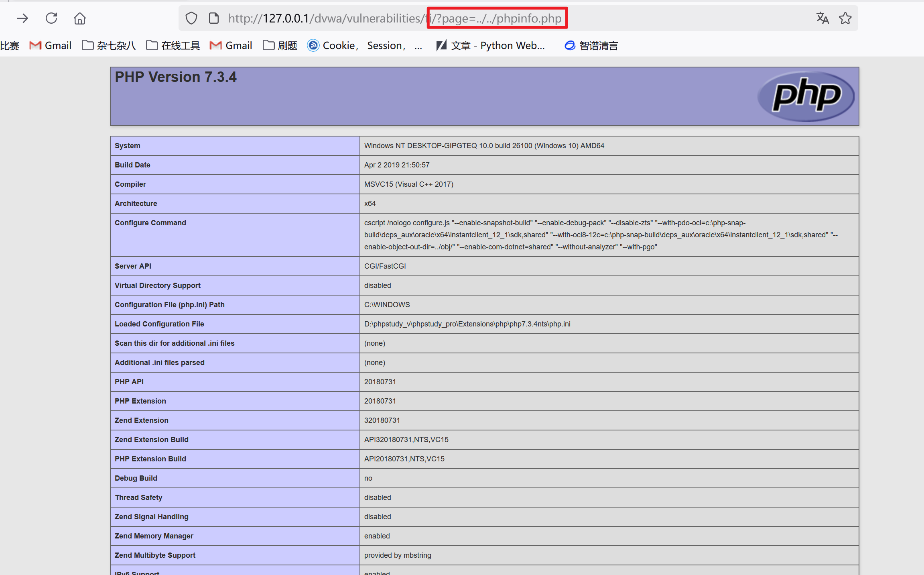Open the second Gmail bookmark
Screen dimensions: 924x575
pos(231,45)
